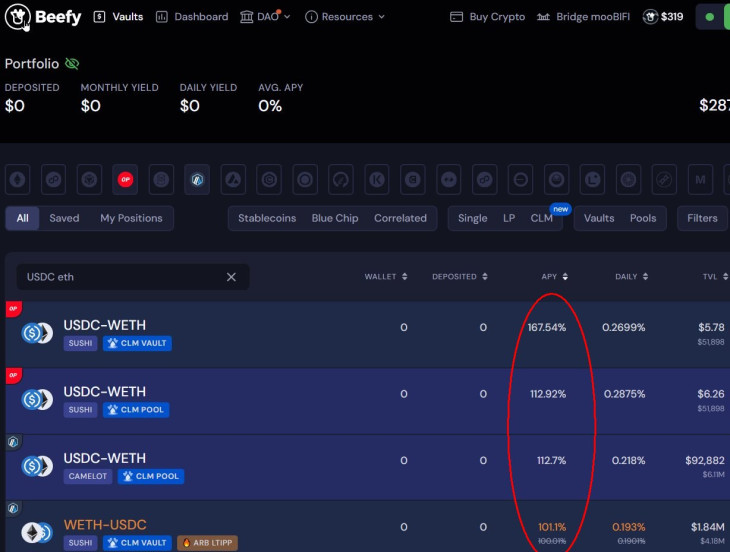The image size is (730, 552).
Task: Switch to the Saved tab
Action: coord(64,218)
